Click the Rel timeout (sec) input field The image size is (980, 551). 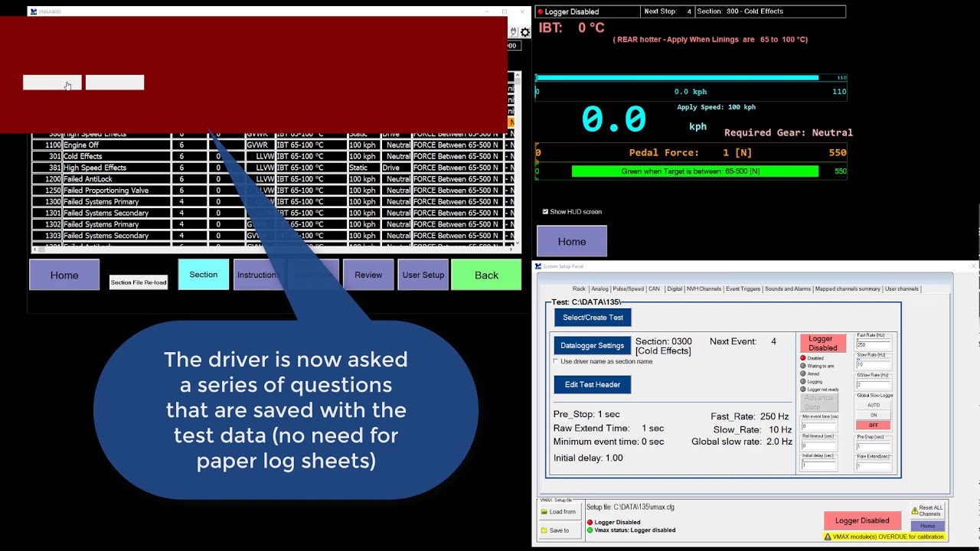coord(819,445)
